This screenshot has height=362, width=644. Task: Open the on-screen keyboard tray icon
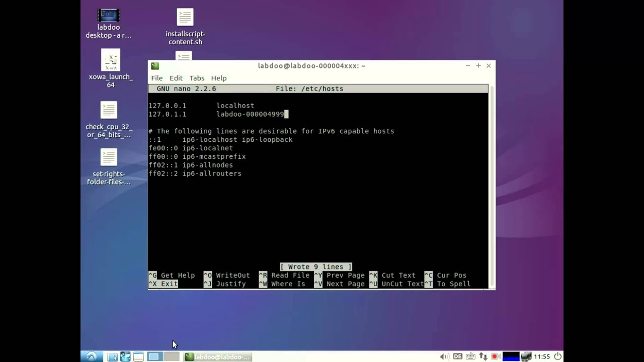point(470,356)
